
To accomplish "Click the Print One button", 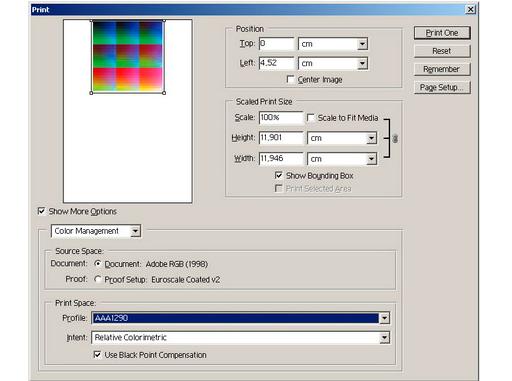I will click(x=442, y=33).
